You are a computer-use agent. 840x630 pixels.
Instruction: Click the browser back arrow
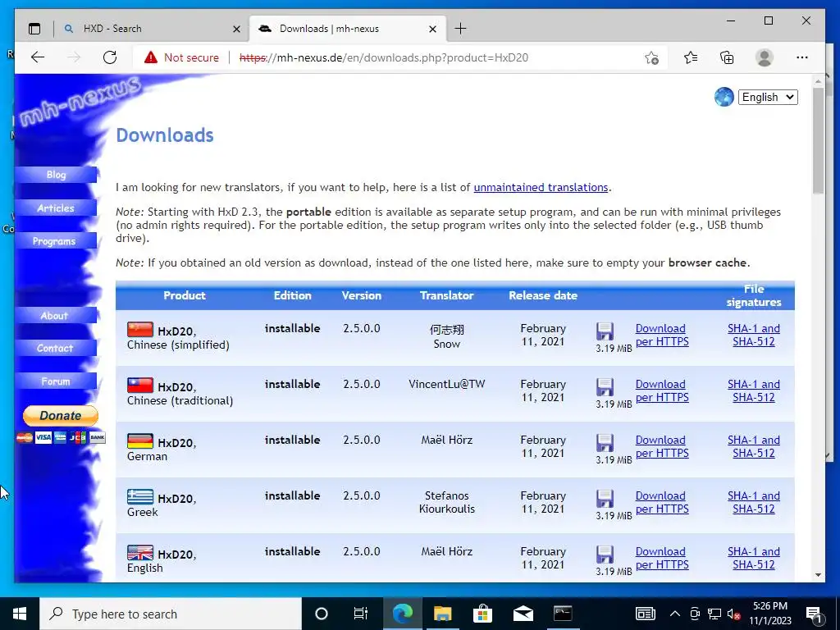point(38,57)
